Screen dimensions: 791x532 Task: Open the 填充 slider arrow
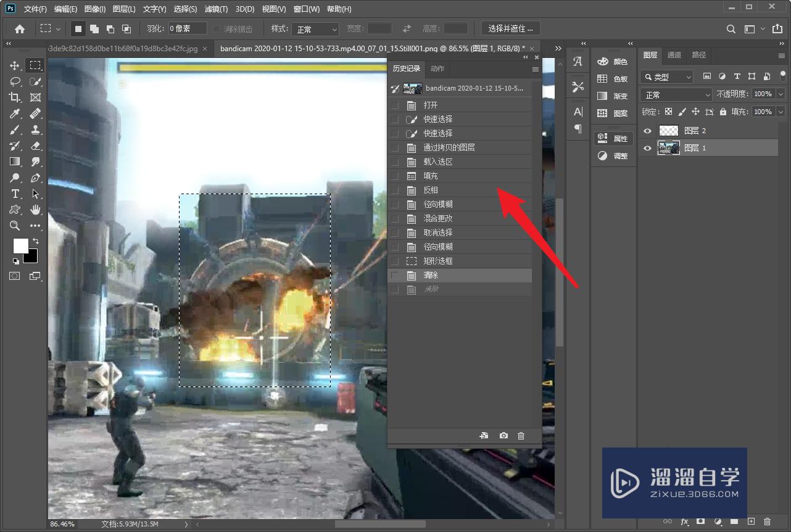(x=781, y=112)
